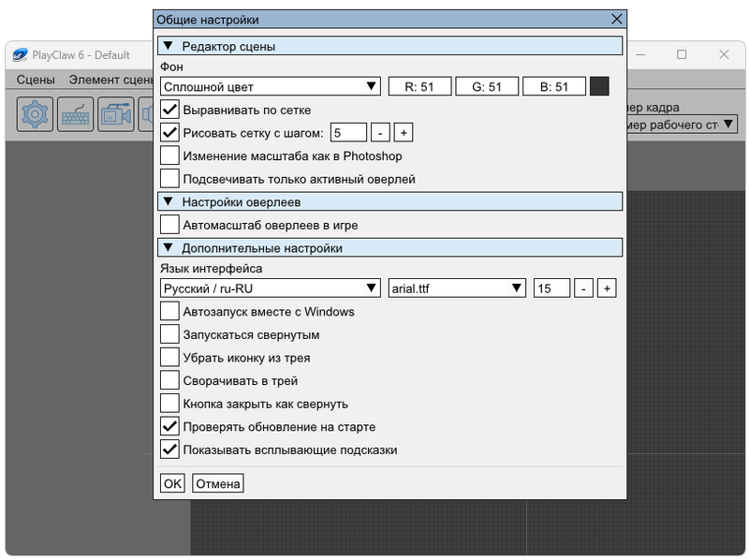Enable Автозапуск вместе с Windows
The width and height of the screenshot is (749, 560).
[169, 311]
